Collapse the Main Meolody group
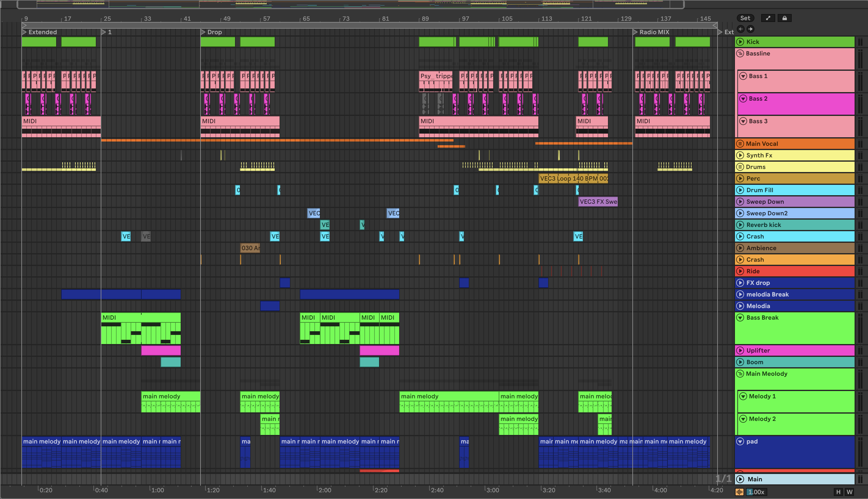 [x=740, y=374]
